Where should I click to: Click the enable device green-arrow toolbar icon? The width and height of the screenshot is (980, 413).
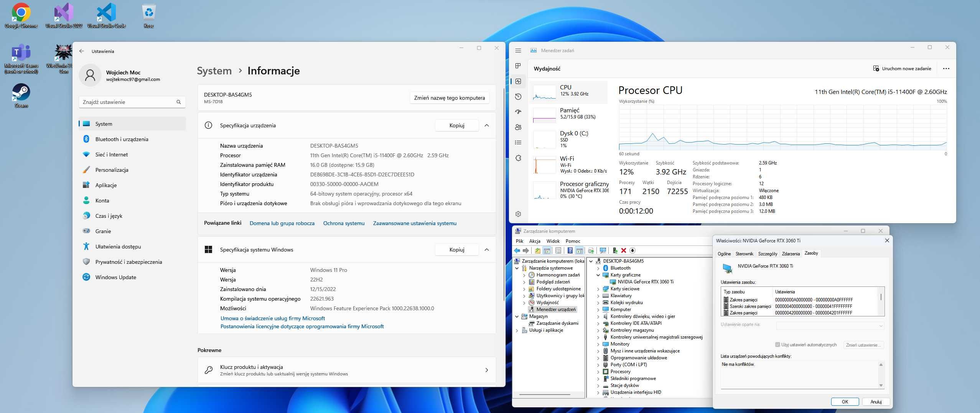tap(615, 250)
